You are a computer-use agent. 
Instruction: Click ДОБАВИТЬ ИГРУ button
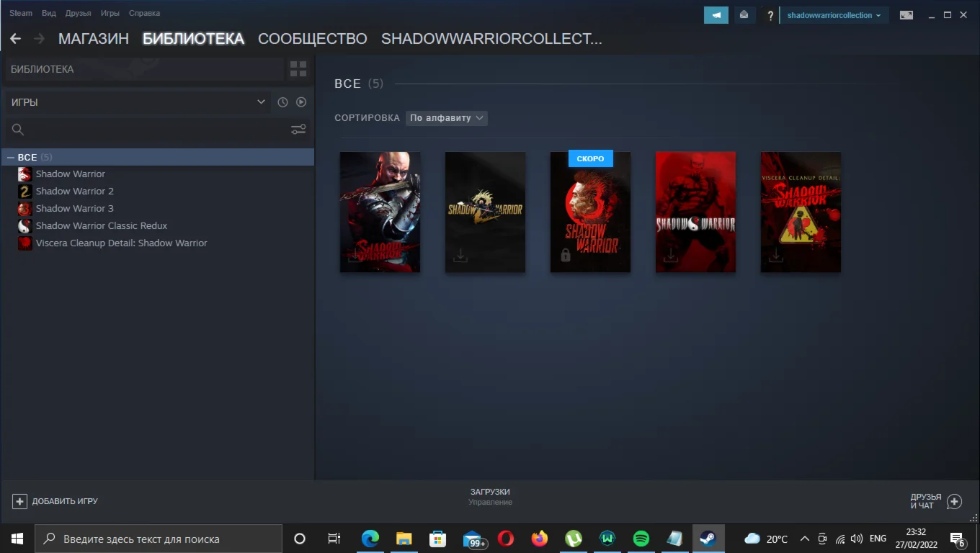coord(55,501)
